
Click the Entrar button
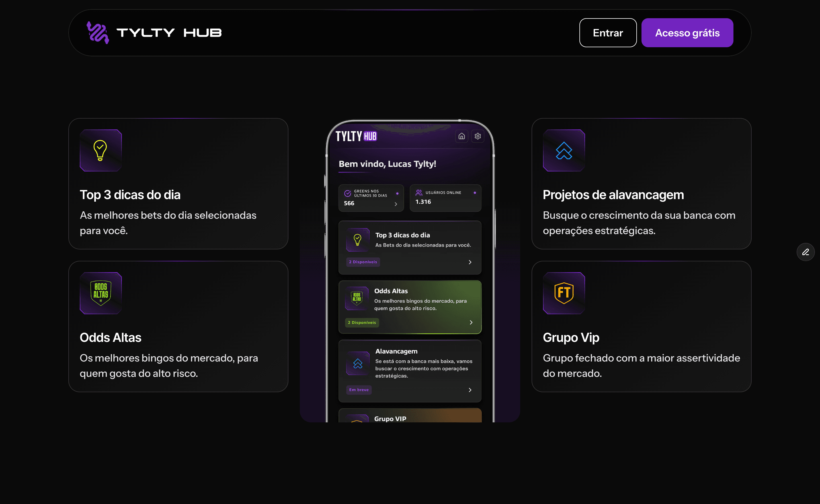point(608,33)
